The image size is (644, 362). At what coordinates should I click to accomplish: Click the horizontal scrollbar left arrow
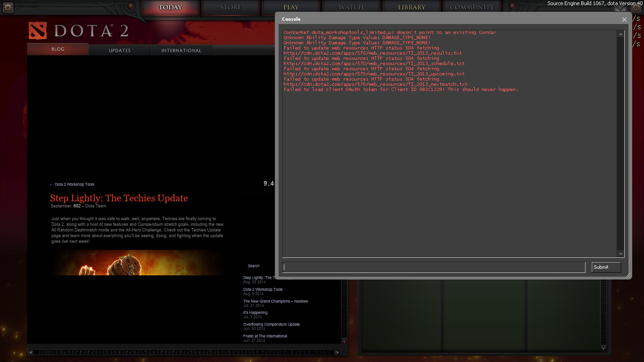tap(31, 352)
